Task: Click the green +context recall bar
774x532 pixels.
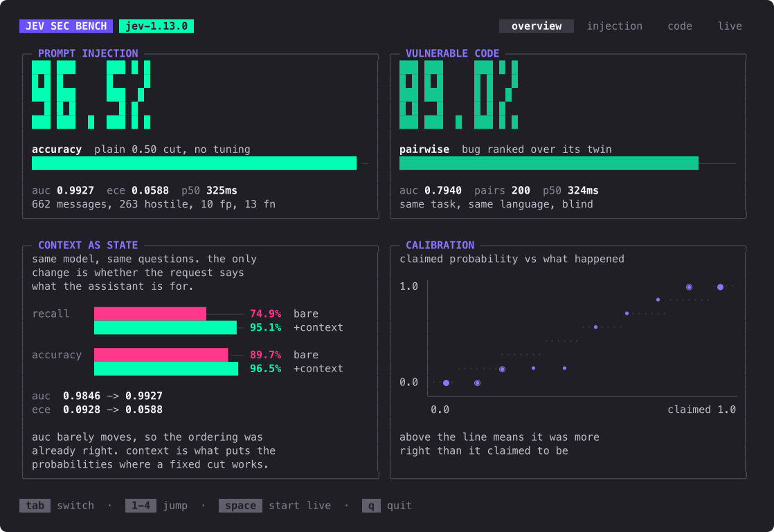Action: click(x=165, y=327)
